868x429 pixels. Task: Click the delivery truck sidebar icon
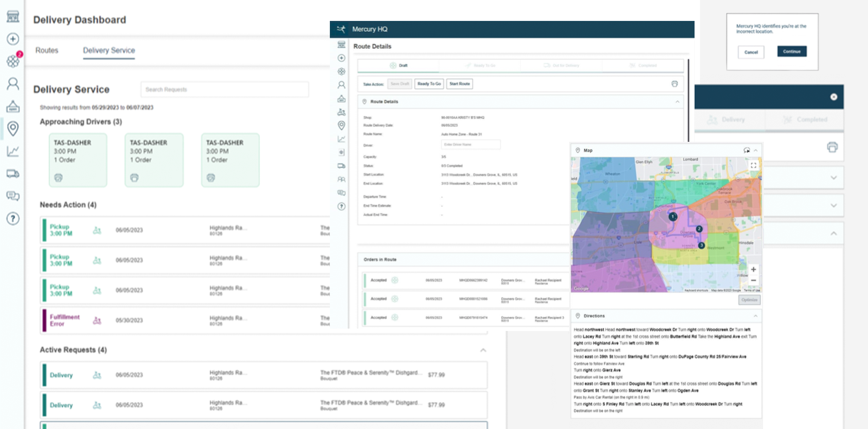13,174
